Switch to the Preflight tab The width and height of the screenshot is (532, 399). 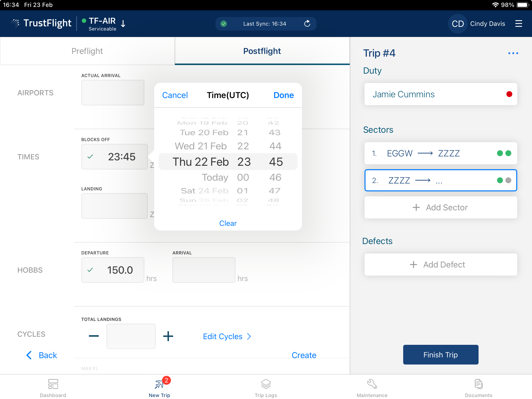tap(87, 51)
